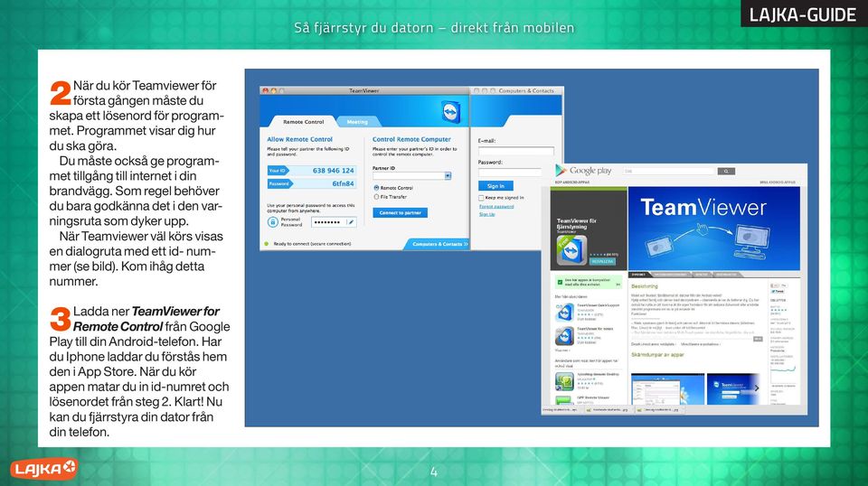
Task: Tick the Keep me signed in checkbox
Action: pos(481,198)
